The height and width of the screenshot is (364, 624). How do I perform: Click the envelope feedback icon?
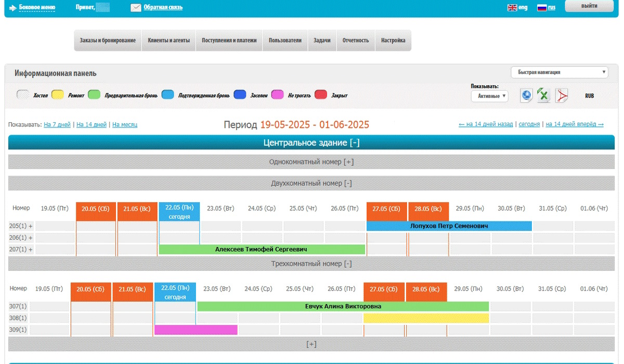(x=136, y=7)
